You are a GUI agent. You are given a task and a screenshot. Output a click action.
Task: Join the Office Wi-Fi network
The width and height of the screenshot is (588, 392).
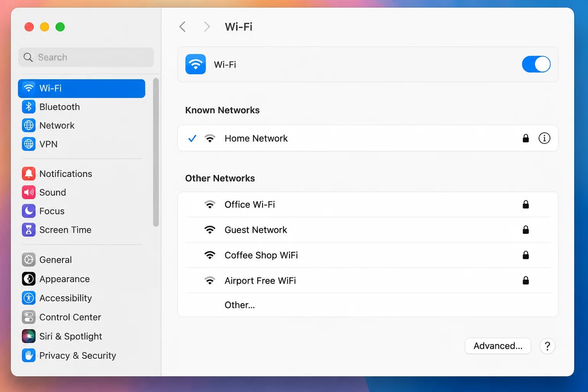pyautogui.click(x=368, y=204)
